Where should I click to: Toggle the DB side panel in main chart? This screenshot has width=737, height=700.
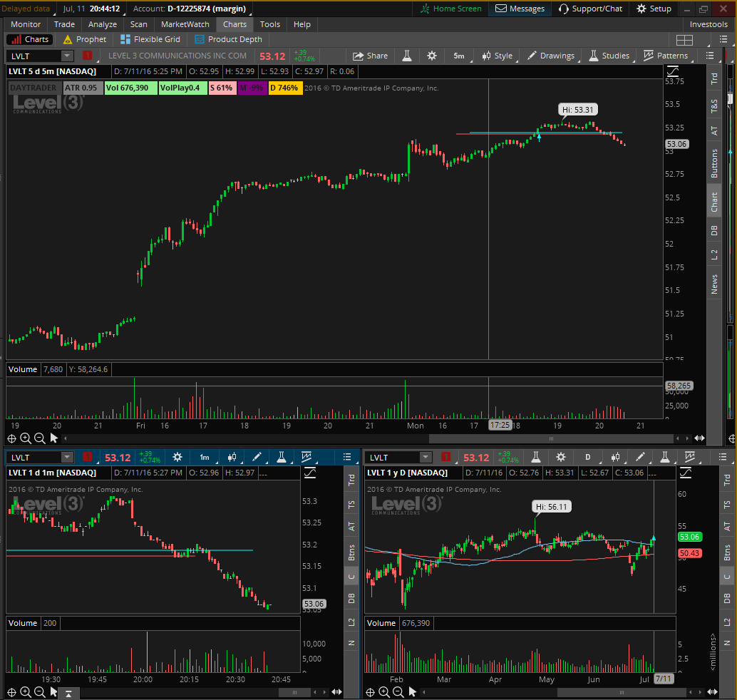click(714, 230)
